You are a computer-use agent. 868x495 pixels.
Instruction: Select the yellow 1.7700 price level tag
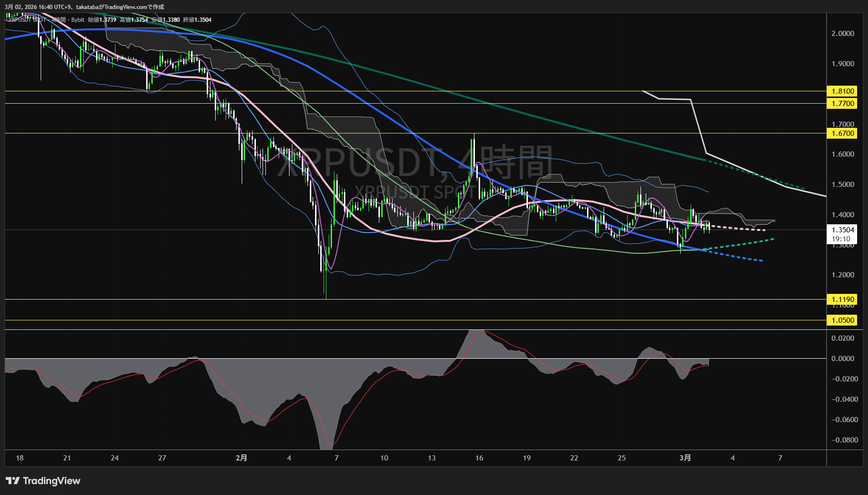click(x=842, y=104)
